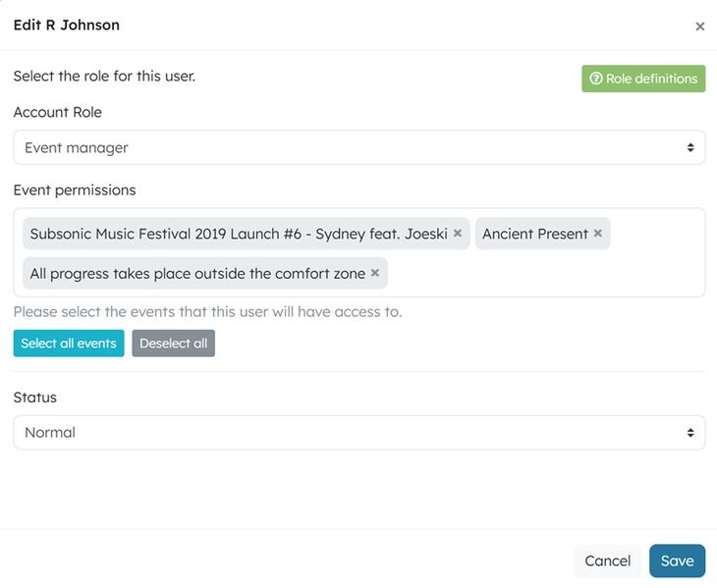Open the Role definitions help
Image resolution: width=717 pixels, height=588 pixels.
643,79
